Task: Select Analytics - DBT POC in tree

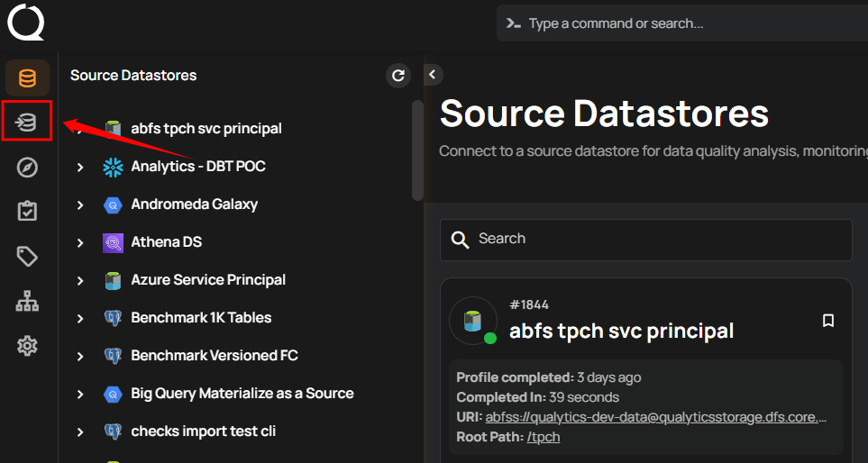Action: point(198,167)
